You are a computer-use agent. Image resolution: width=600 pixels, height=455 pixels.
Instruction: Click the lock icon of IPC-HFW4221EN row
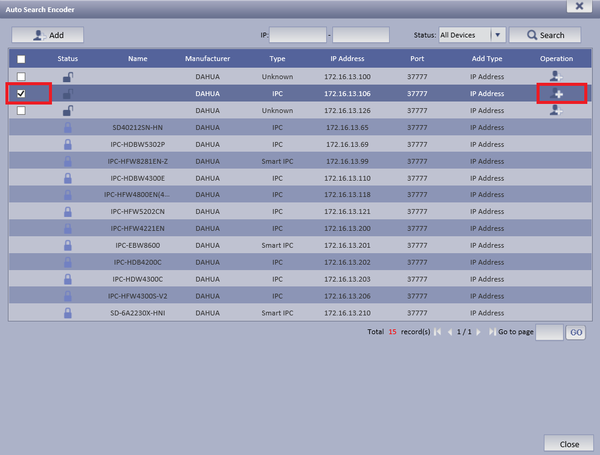click(68, 228)
